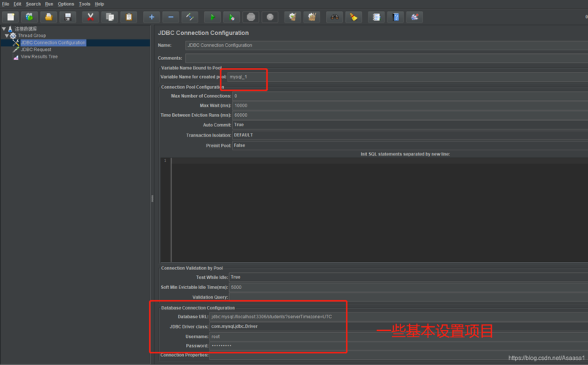Click Soft Min Evictable Idle Time field
The width and height of the screenshot is (588, 365).
(409, 288)
